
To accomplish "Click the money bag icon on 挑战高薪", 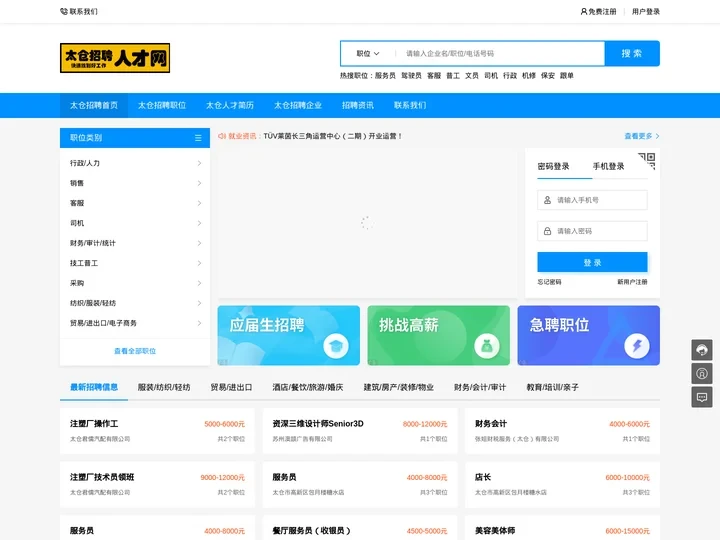I will [487, 346].
